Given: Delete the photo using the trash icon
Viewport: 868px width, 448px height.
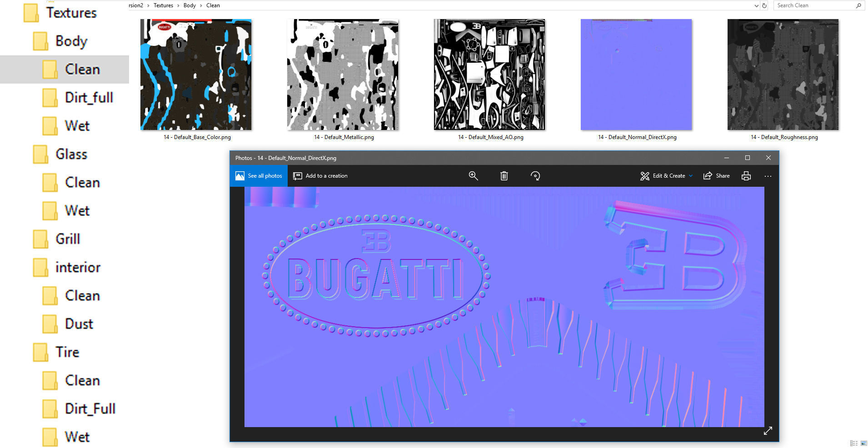Looking at the screenshot, I should pyautogui.click(x=504, y=176).
